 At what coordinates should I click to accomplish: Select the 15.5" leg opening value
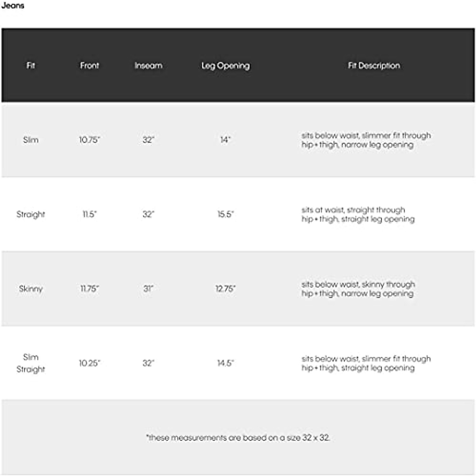225,214
